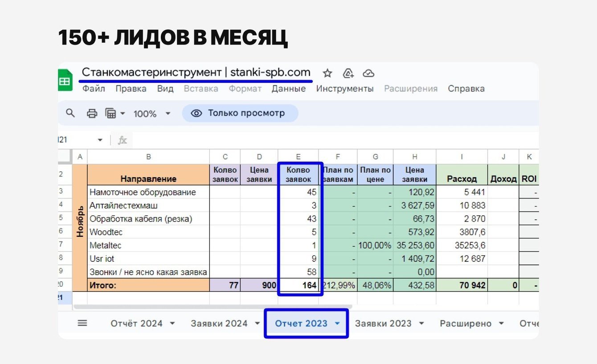The width and height of the screenshot is (597, 364).
Task: Open the Файл menu
Action: tap(94, 89)
